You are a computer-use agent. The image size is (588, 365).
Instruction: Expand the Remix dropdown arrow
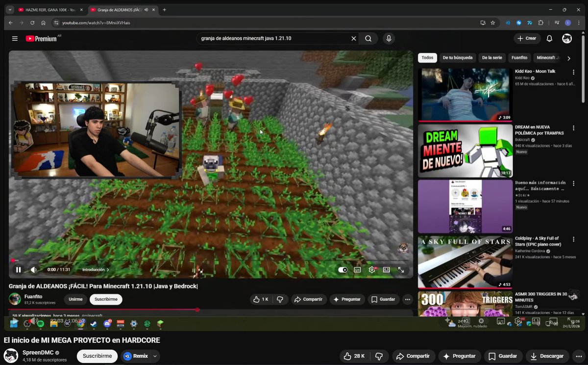(155, 356)
